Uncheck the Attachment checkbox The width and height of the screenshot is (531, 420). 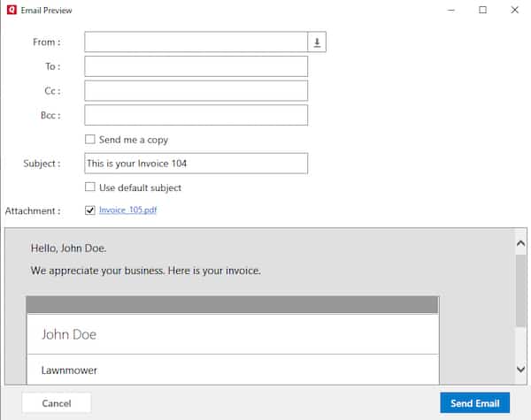pos(90,210)
